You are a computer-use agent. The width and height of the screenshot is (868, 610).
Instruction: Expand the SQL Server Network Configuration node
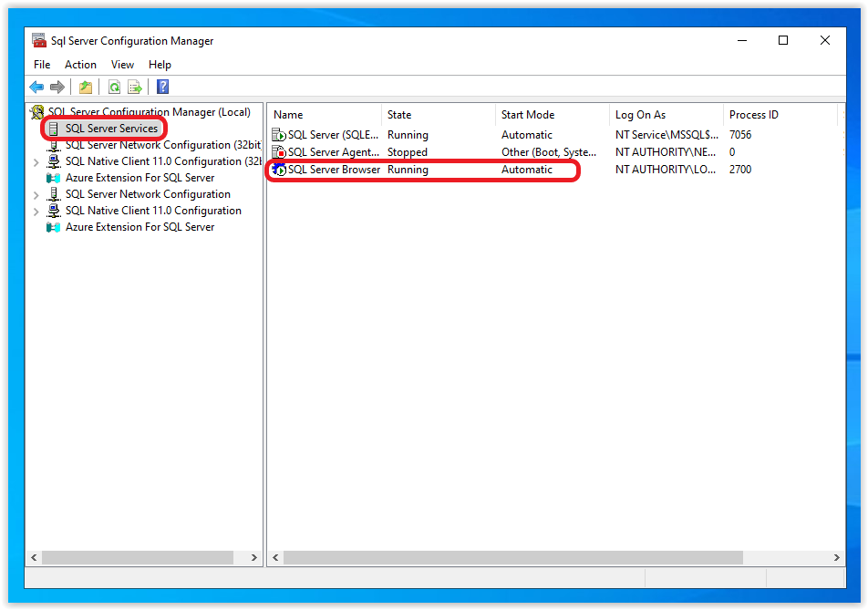36,195
